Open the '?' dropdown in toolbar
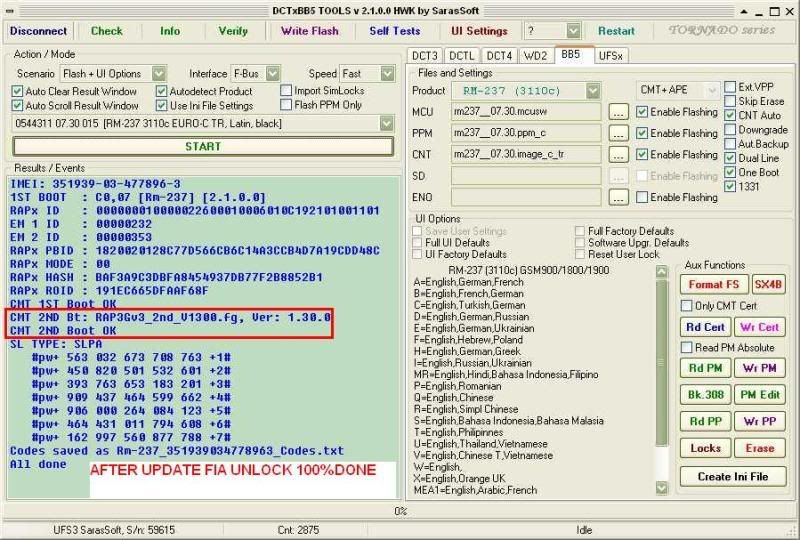The image size is (800, 540). point(573,31)
